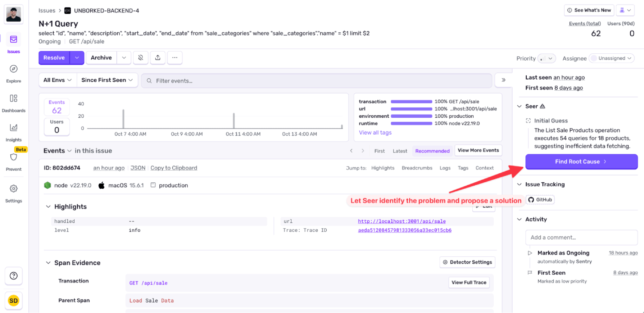Click the Find Root Cause button

tap(581, 162)
